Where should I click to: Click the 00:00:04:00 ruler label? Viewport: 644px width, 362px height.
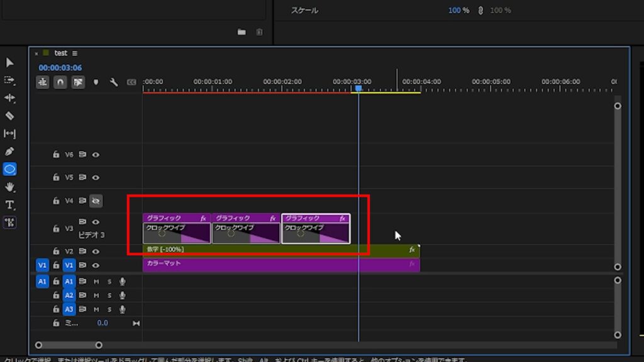coord(421,82)
